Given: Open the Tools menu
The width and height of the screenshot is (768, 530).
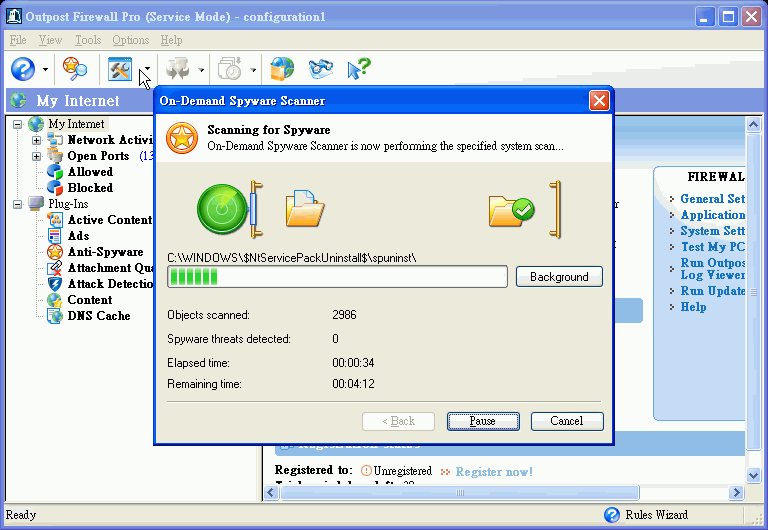Looking at the screenshot, I should click(88, 40).
